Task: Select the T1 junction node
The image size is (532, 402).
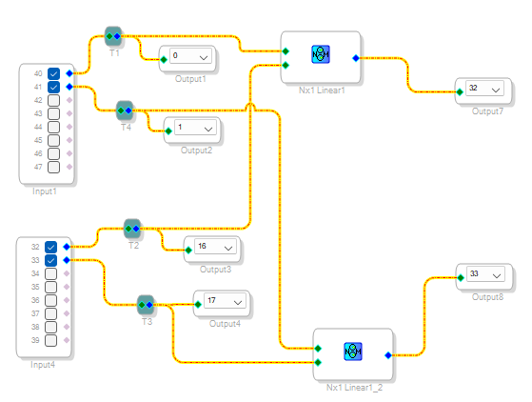Action: click(x=113, y=36)
